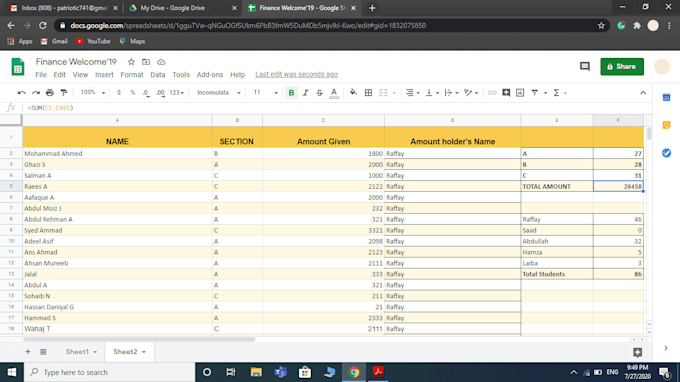Screen dimensions: 680x382
Task: Click the merge cells icon
Action: pos(383,93)
